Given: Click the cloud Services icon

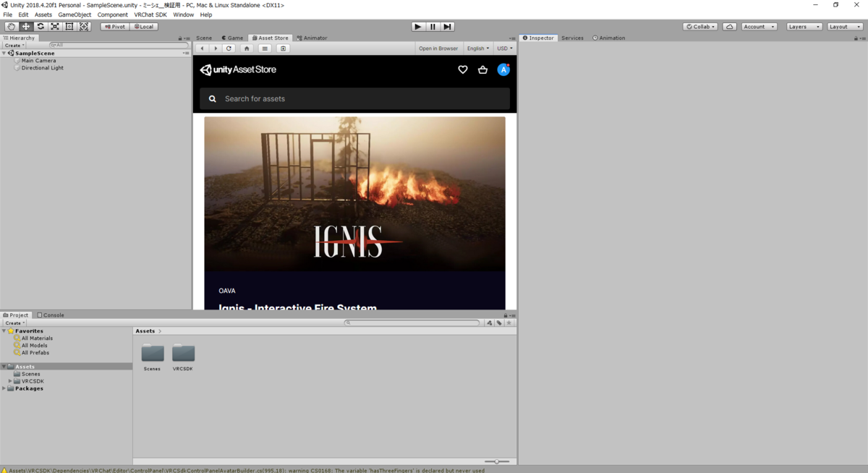Looking at the screenshot, I should coord(730,27).
